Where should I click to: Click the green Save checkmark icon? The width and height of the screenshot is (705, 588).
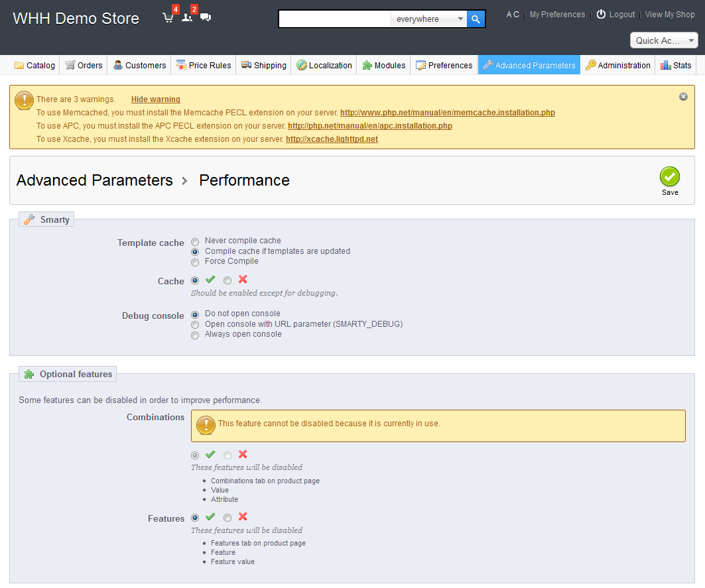click(669, 177)
